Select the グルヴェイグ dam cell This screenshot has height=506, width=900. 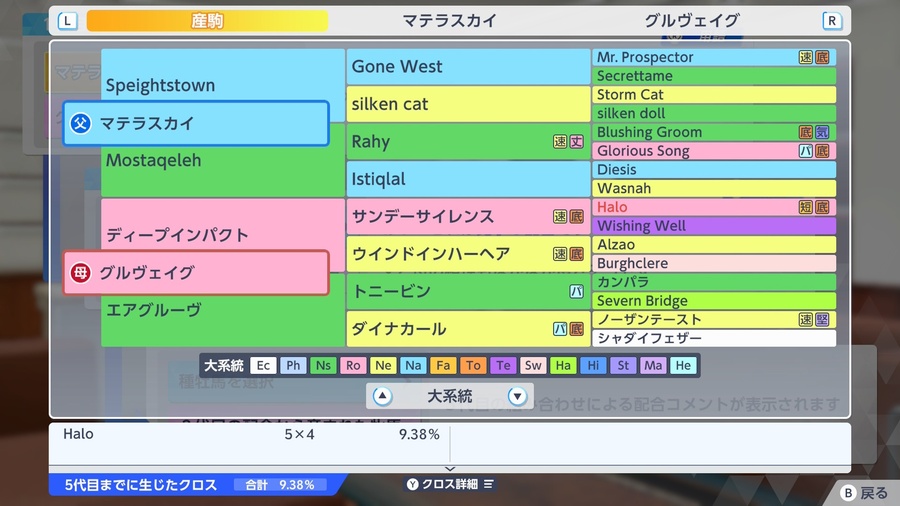click(196, 273)
